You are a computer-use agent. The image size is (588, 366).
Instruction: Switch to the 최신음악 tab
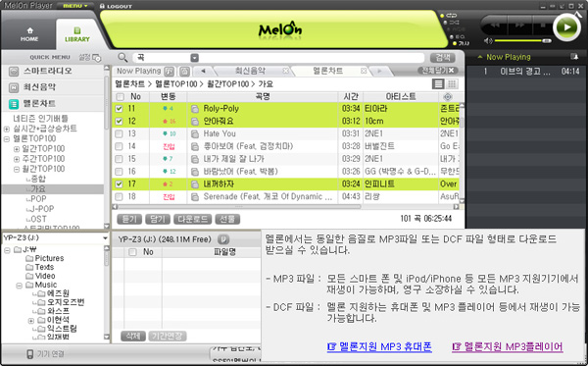250,71
